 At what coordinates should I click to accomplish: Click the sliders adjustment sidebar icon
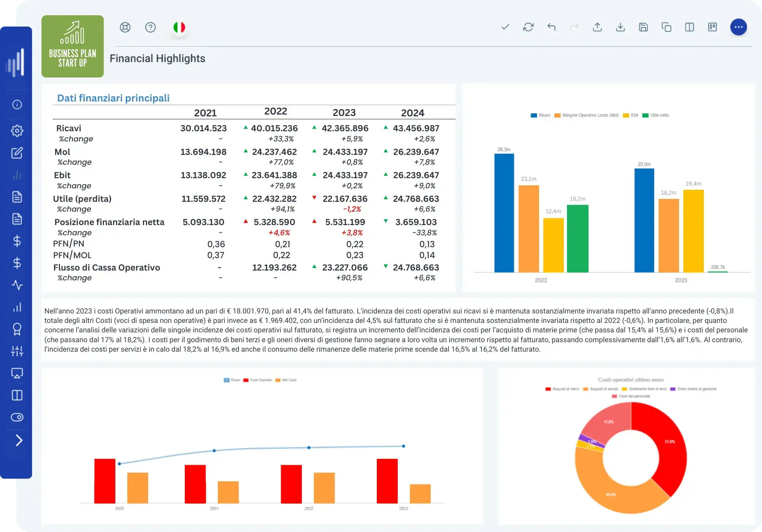pyautogui.click(x=17, y=351)
